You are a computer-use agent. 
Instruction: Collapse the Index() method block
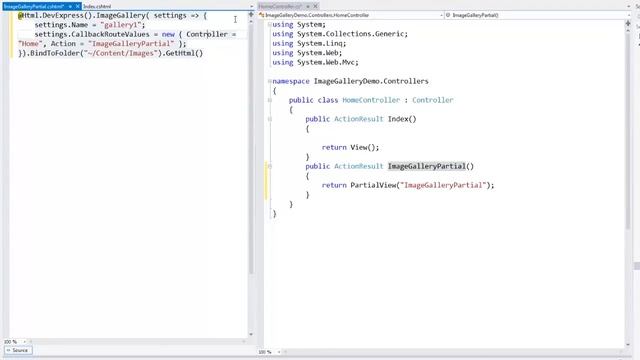click(x=269, y=119)
